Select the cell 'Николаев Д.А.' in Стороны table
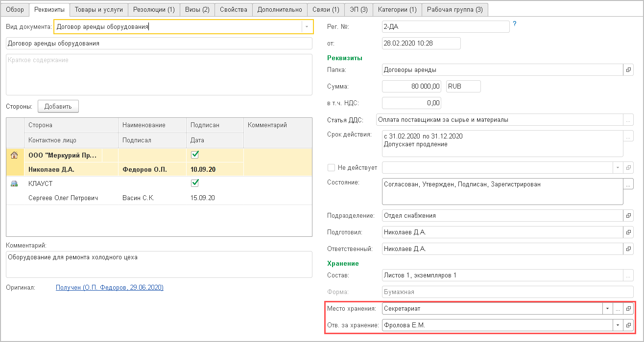The height and width of the screenshot is (342, 644). tap(71, 169)
